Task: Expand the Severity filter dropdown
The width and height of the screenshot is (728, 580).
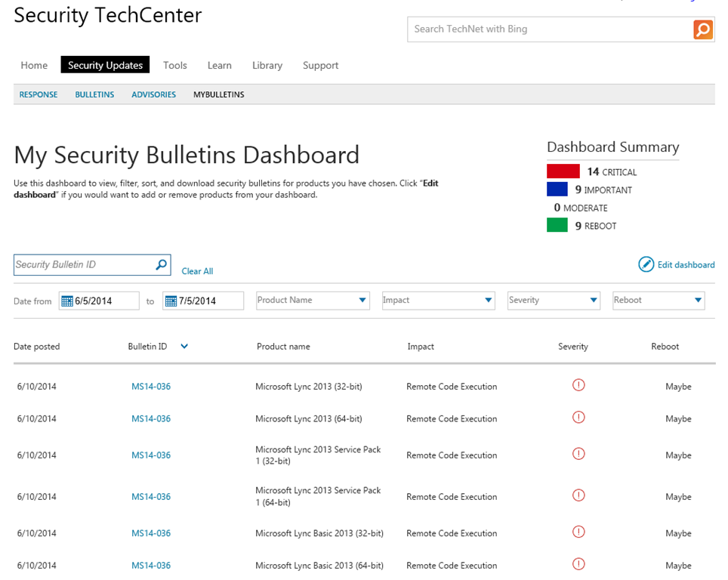Action: click(x=594, y=301)
